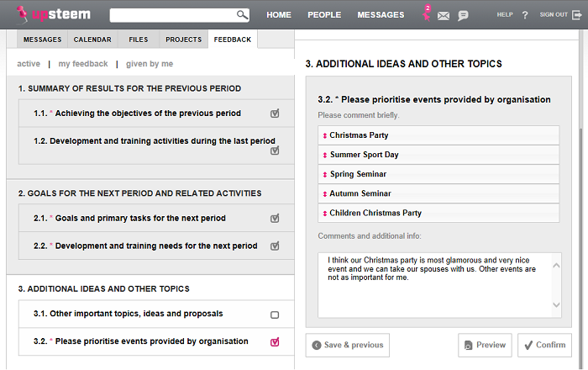Switch to the CALENDAR tab
Image resolution: width=588 pixels, height=370 pixels.
tap(92, 40)
